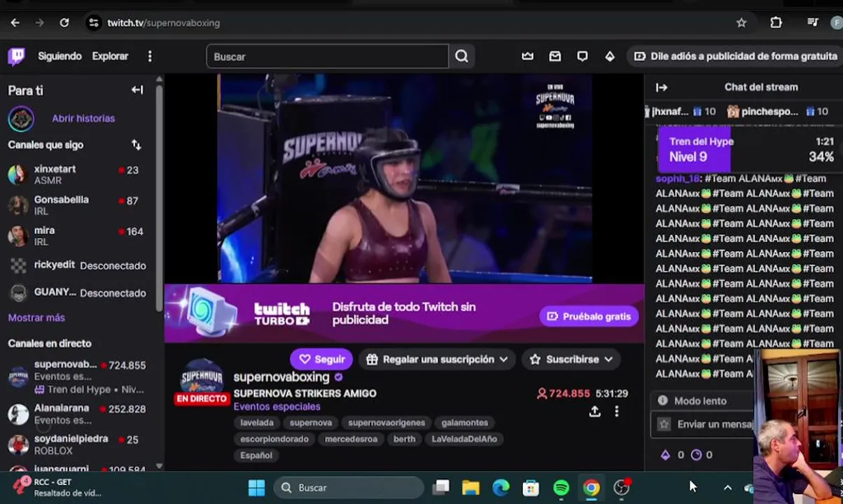Expand list with Mostrar más
Screen dimensions: 843x504
pos(36,318)
